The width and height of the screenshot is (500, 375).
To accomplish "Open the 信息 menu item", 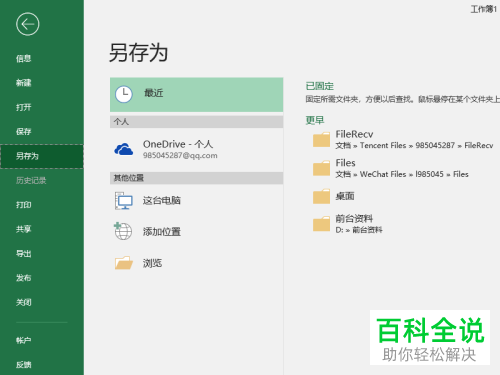I will [23, 59].
